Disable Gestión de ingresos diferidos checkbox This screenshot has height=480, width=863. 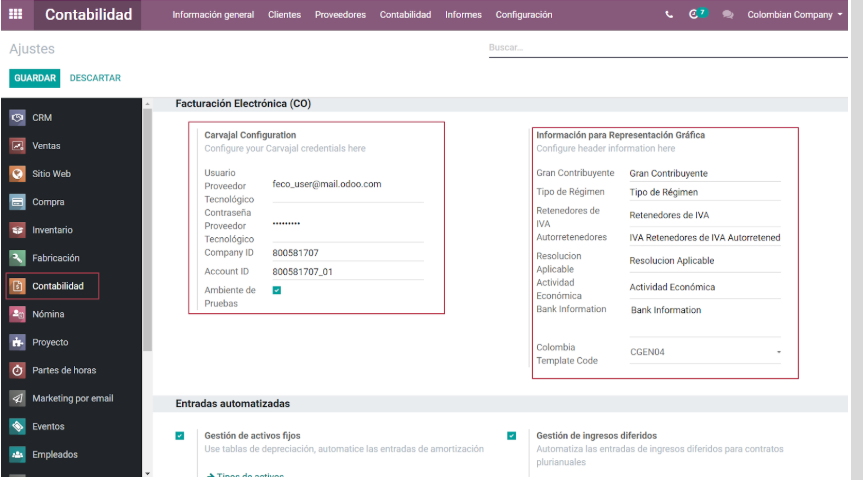[x=512, y=435]
